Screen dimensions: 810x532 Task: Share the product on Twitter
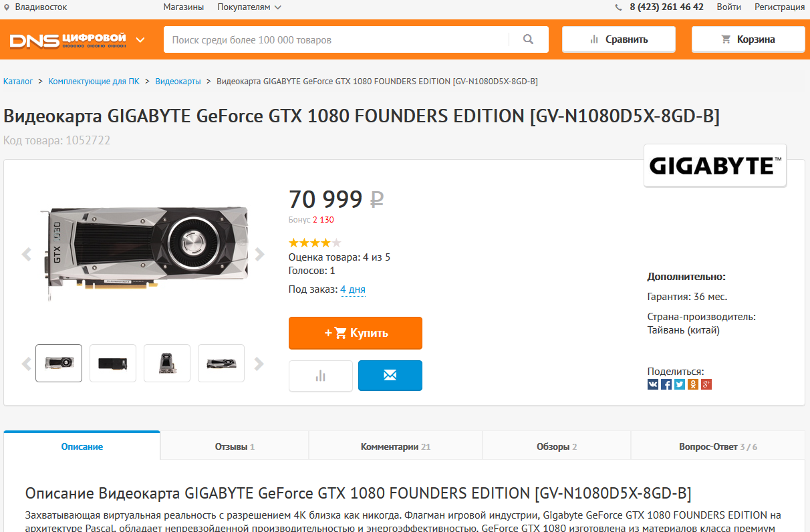click(680, 384)
